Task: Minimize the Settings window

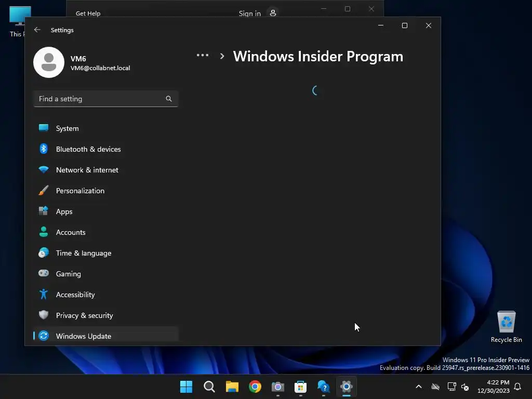Action: 381,25
